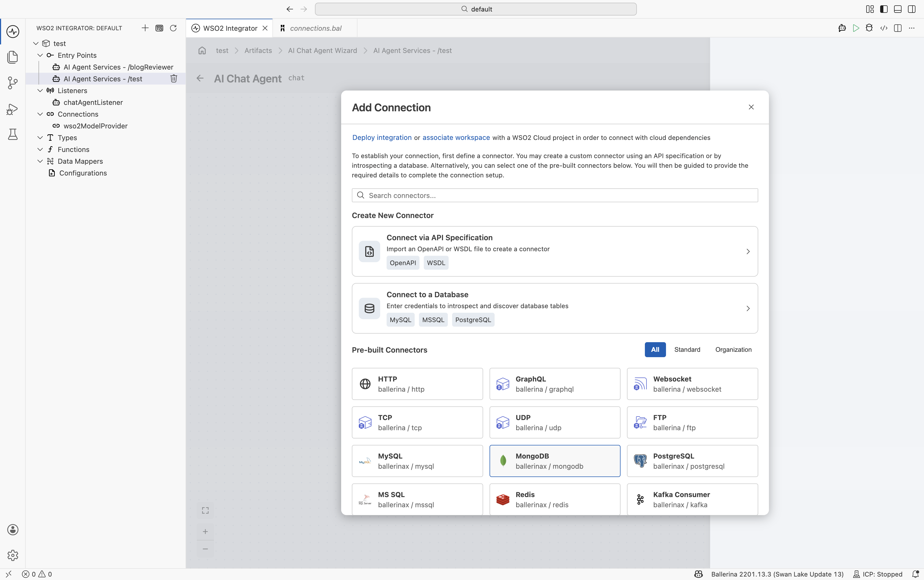The width and height of the screenshot is (924, 580).
Task: Click the Deploy integration link
Action: (x=382, y=138)
